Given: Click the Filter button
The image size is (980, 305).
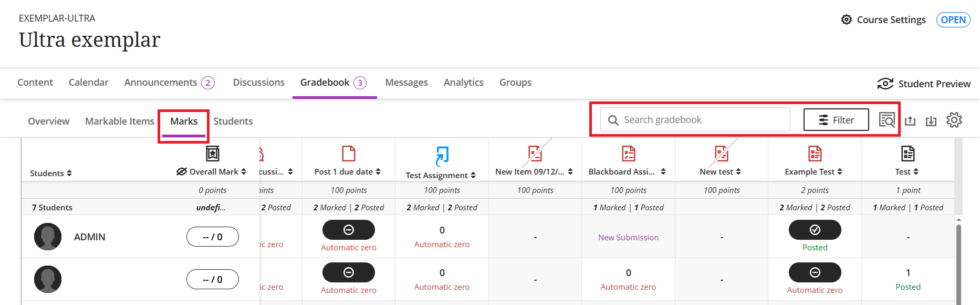Looking at the screenshot, I should coord(836,120).
